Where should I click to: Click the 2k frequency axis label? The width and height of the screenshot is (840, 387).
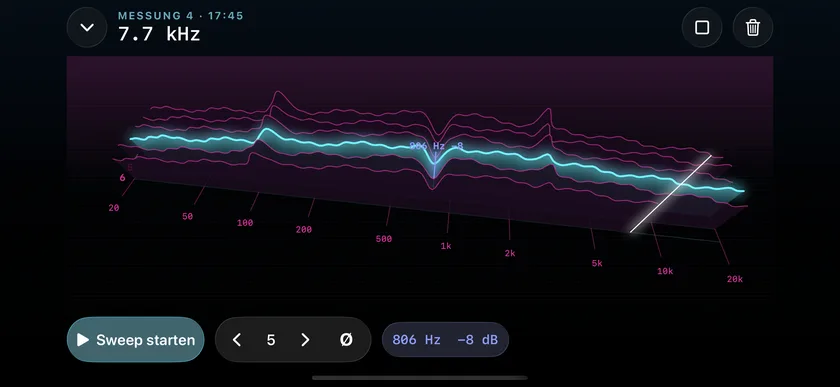click(509, 254)
